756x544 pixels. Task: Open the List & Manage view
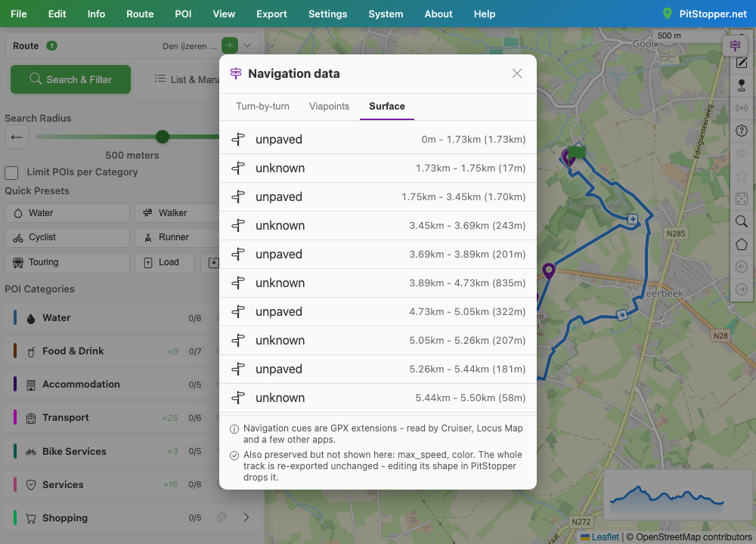tap(187, 79)
